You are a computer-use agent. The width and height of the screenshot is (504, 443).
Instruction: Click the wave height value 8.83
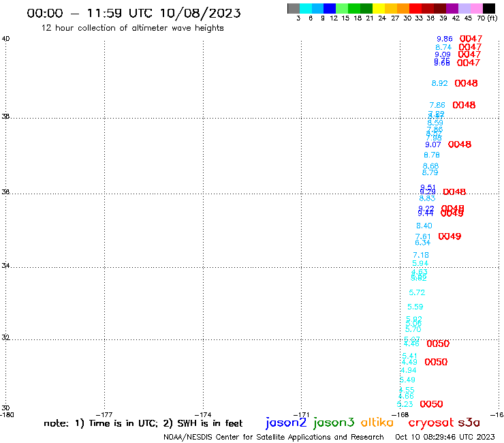pos(427,198)
